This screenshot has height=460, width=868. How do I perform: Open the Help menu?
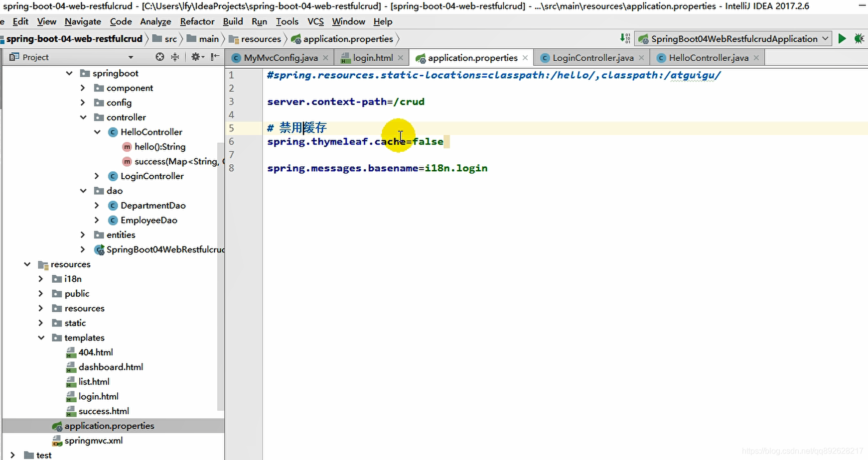[x=383, y=21]
